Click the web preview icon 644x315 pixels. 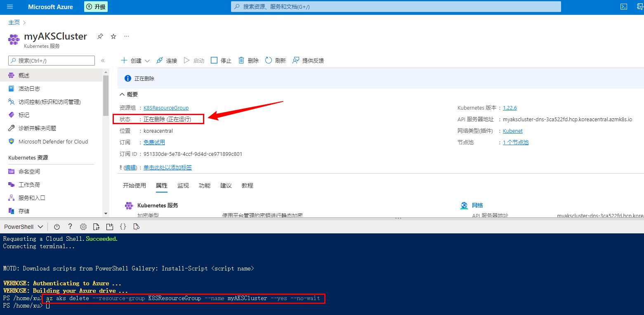click(x=137, y=227)
